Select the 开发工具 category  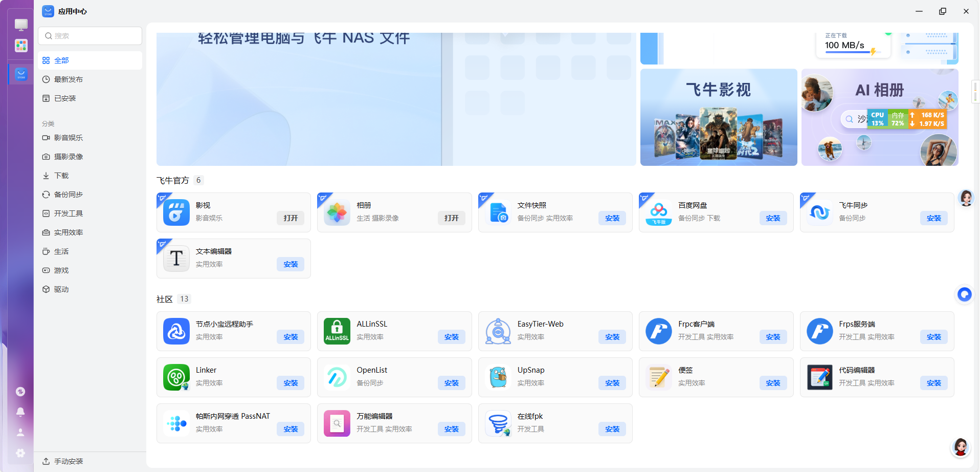[x=90, y=213]
